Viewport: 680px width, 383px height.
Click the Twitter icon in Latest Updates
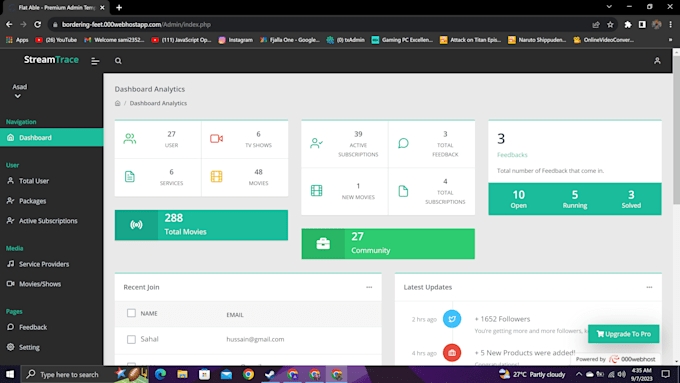(452, 319)
